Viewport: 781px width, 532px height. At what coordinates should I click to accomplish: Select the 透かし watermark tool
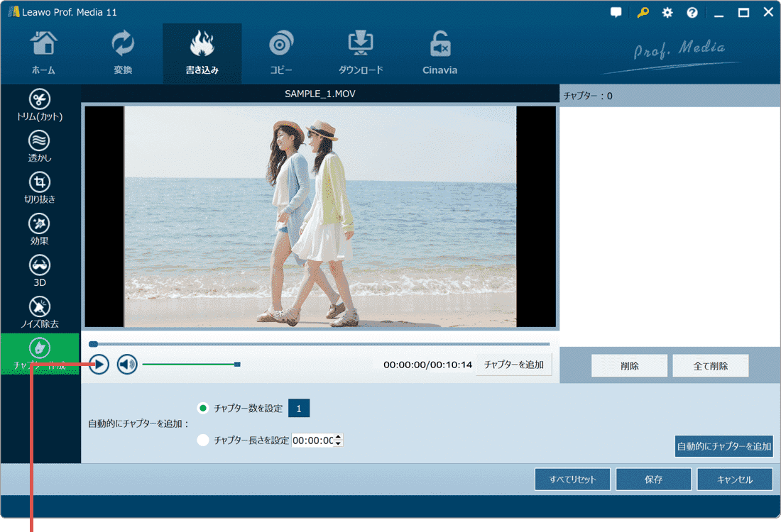(40, 146)
